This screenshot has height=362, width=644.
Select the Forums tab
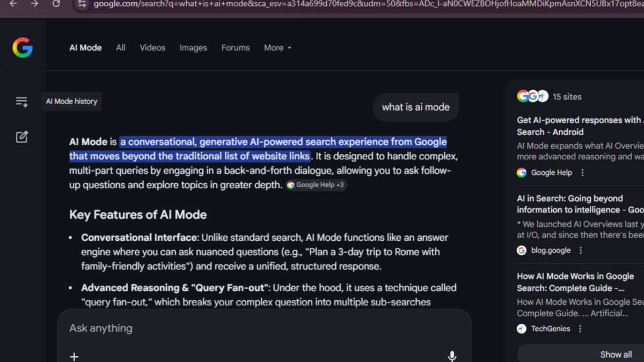click(x=236, y=48)
